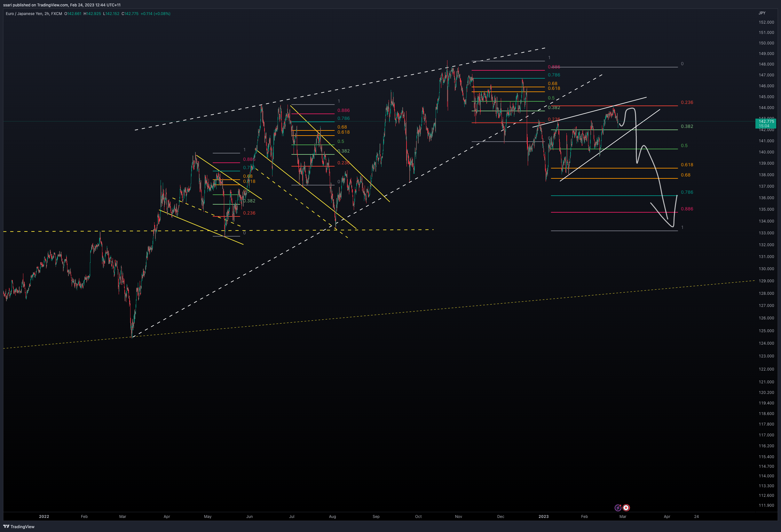Click the Oct label on time axis
The image size is (781, 532).
[418, 517]
